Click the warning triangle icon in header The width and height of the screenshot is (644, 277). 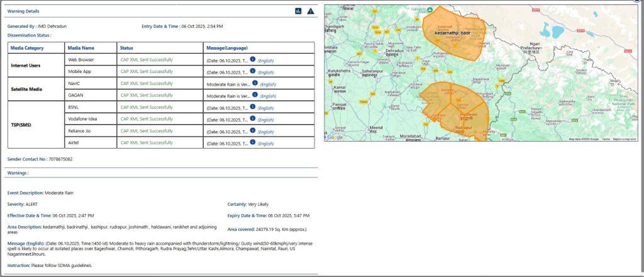(311, 11)
